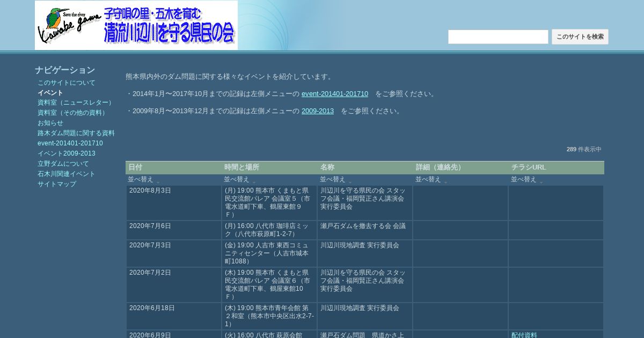This screenshot has height=338, width=644.
Task: Open 並べ替え dropdown under チラシURL column
Action: coord(526,180)
